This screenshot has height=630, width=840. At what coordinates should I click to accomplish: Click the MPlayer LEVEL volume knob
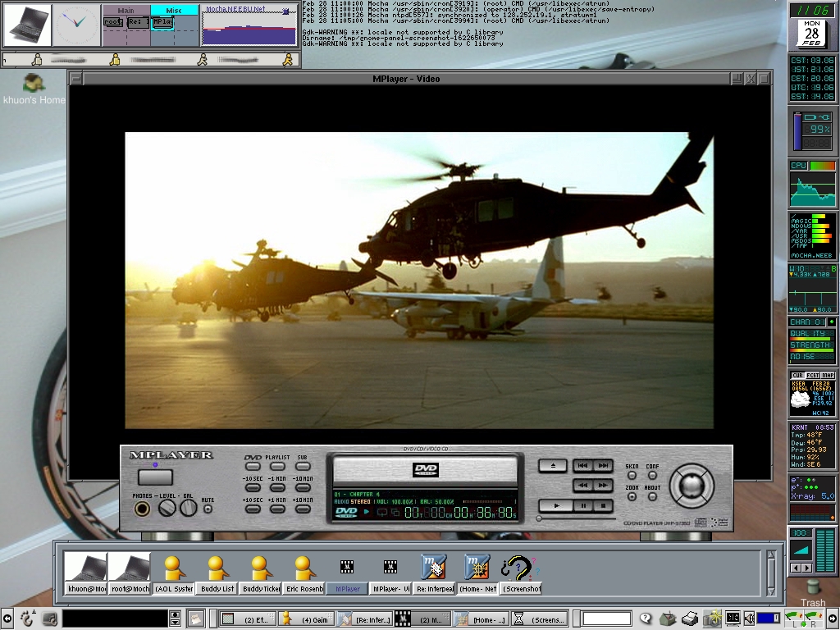(x=167, y=508)
